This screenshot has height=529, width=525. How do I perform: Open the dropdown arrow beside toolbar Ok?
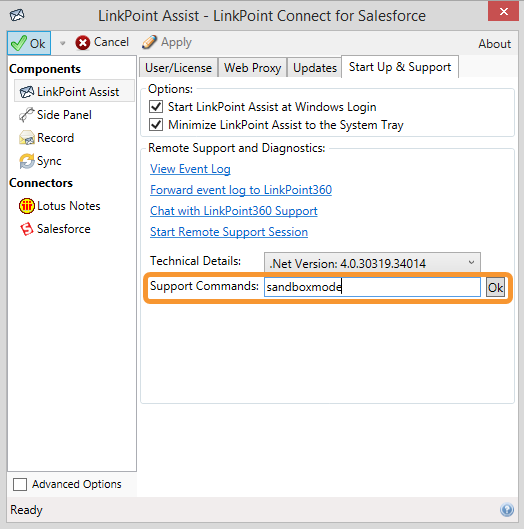tap(62, 43)
